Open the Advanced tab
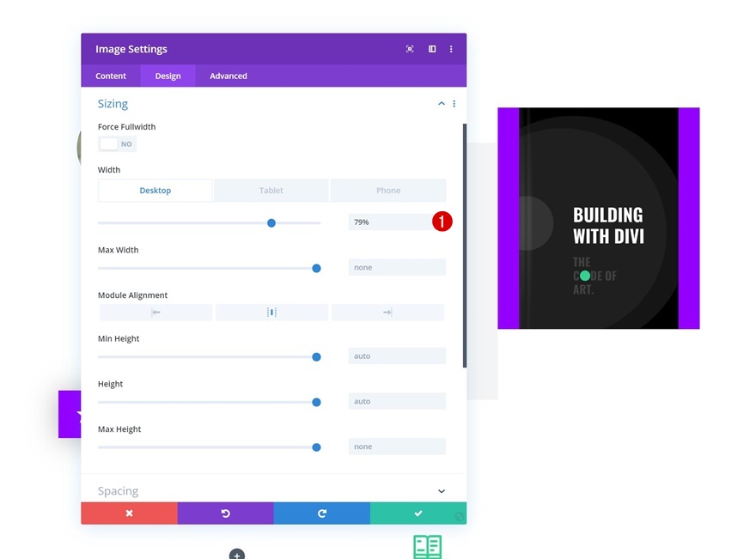The width and height of the screenshot is (756, 559). [x=228, y=76]
